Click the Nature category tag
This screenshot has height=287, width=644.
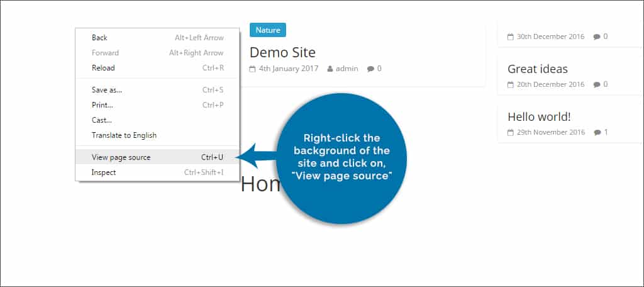(268, 30)
